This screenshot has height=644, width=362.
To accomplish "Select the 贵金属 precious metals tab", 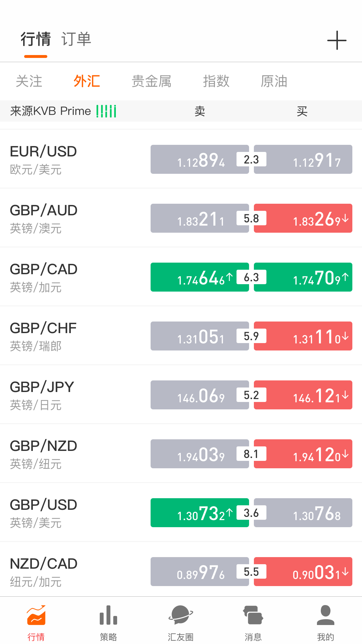I will [x=151, y=81].
